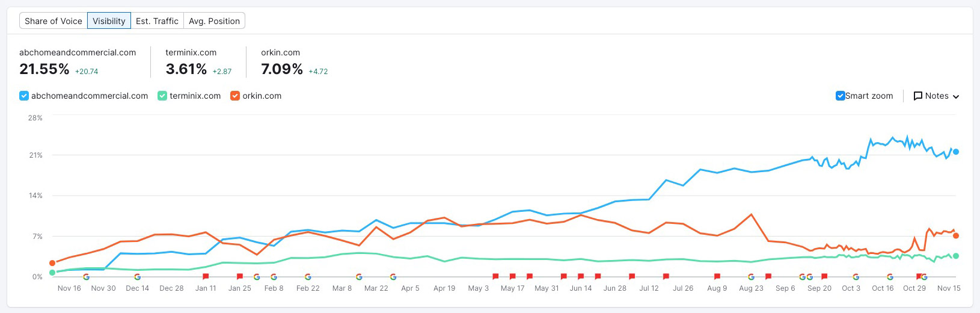
Task: Open red flag between May 3 and May 17
Action: tap(495, 276)
